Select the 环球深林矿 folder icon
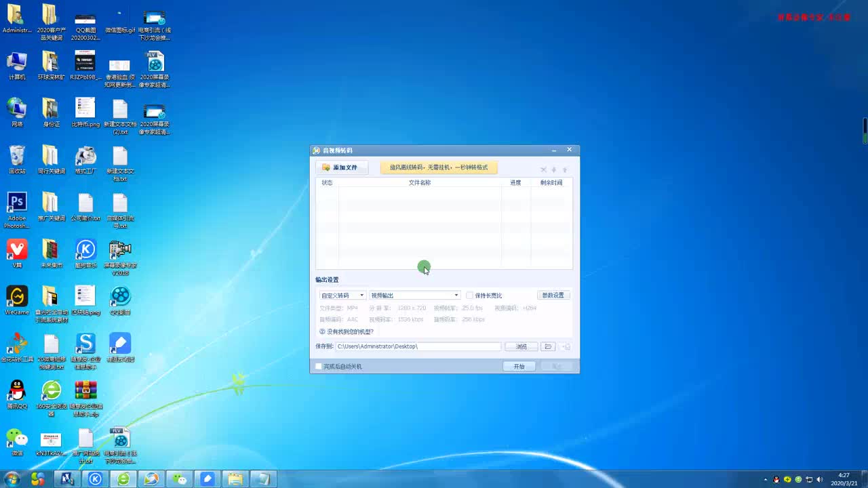 click(52, 66)
